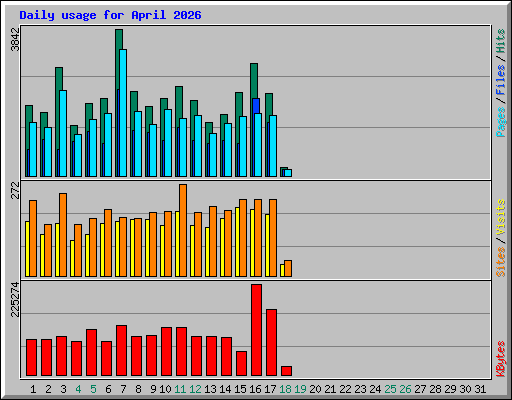
Task: Click the red 'KBytes' legend label
Action: [501, 359]
